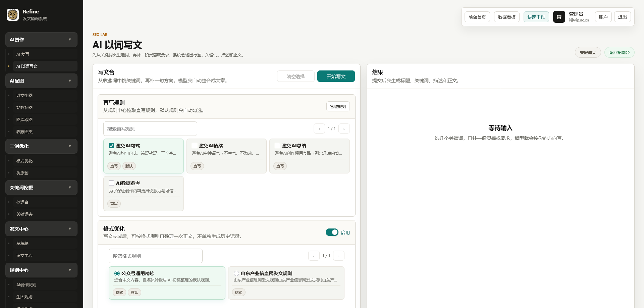Viewport: 644px width, 308px height.
Task: Focus the 搜索格式规则 search field
Action: tap(155, 256)
